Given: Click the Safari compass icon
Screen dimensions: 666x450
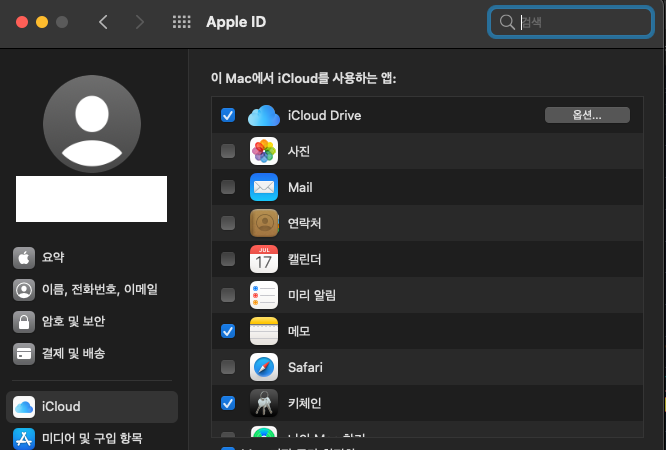Looking at the screenshot, I should (264, 367).
